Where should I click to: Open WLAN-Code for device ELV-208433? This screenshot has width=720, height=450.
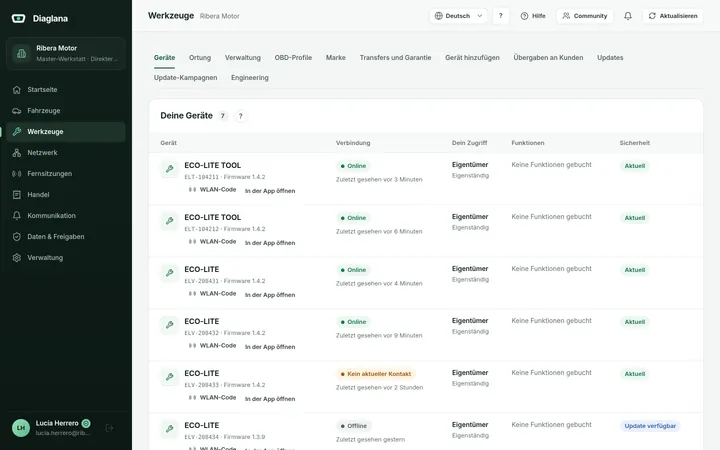pyautogui.click(x=212, y=398)
